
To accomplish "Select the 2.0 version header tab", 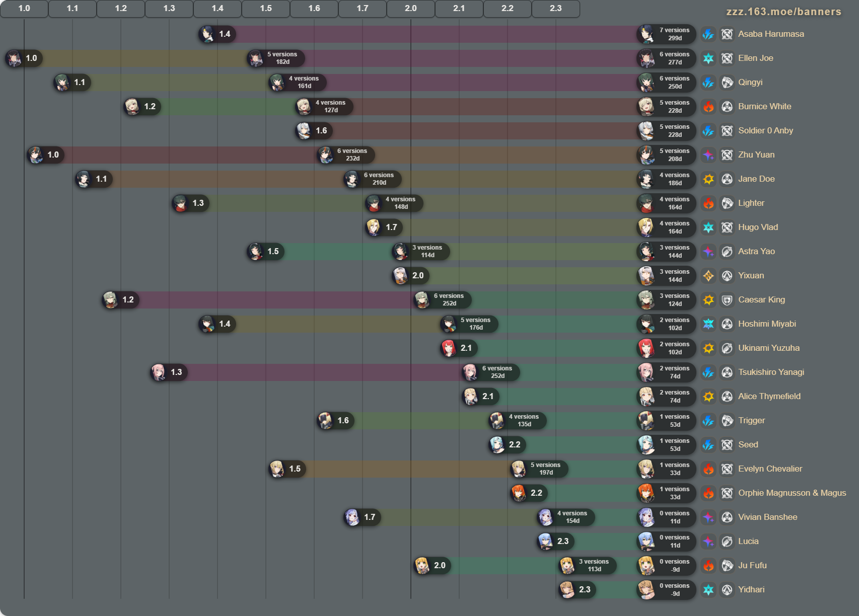I will (x=411, y=9).
